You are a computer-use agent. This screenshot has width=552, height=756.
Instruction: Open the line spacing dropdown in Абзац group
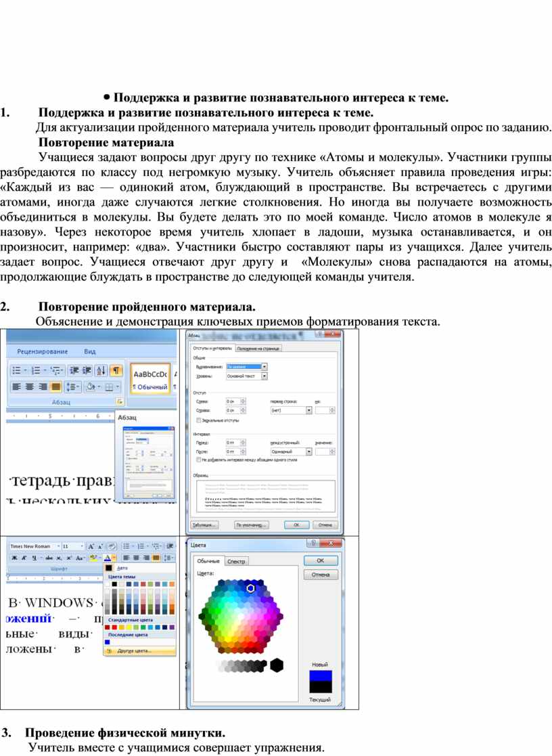(x=72, y=386)
